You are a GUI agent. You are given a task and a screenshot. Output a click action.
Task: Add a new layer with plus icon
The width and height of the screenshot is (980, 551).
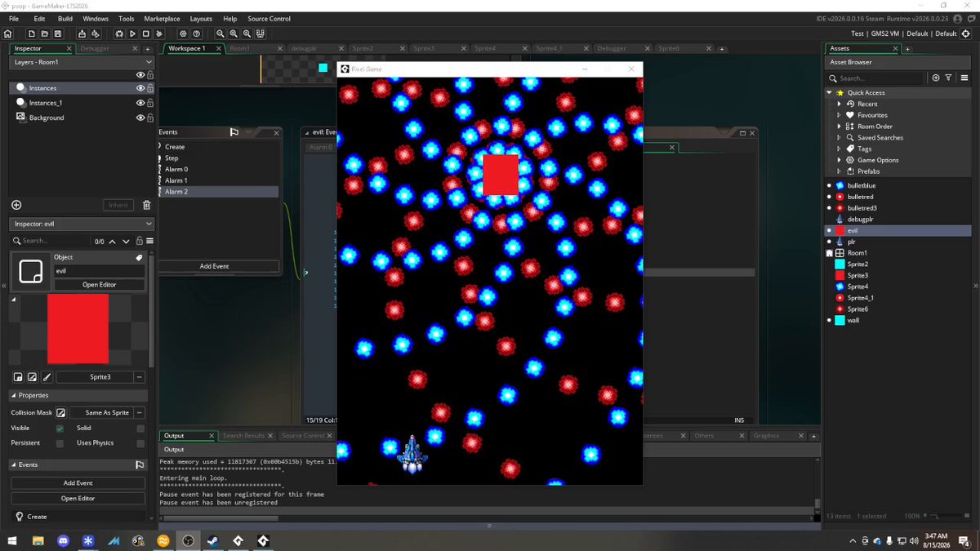(16, 205)
